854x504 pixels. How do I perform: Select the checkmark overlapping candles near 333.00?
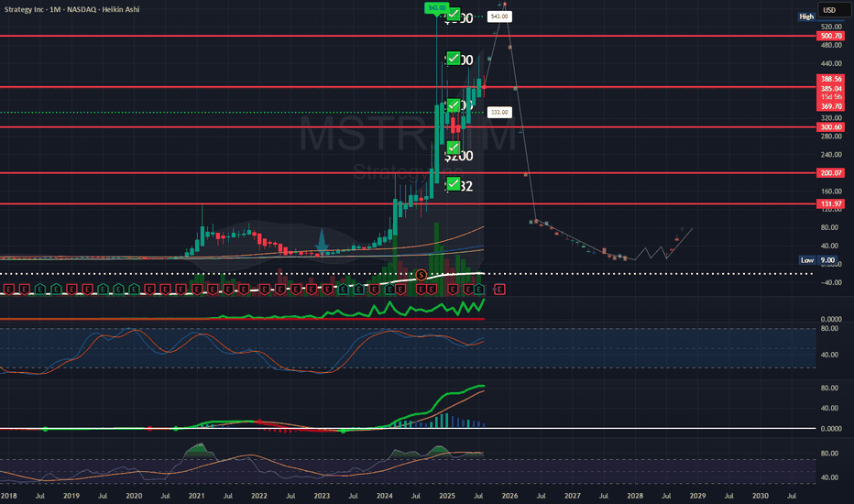[x=454, y=105]
